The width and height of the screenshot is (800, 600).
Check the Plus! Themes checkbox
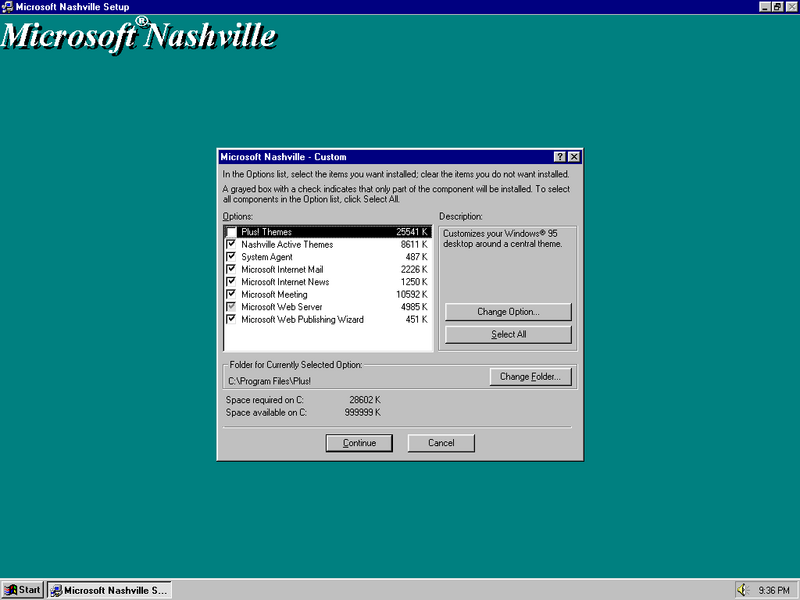[231, 232]
